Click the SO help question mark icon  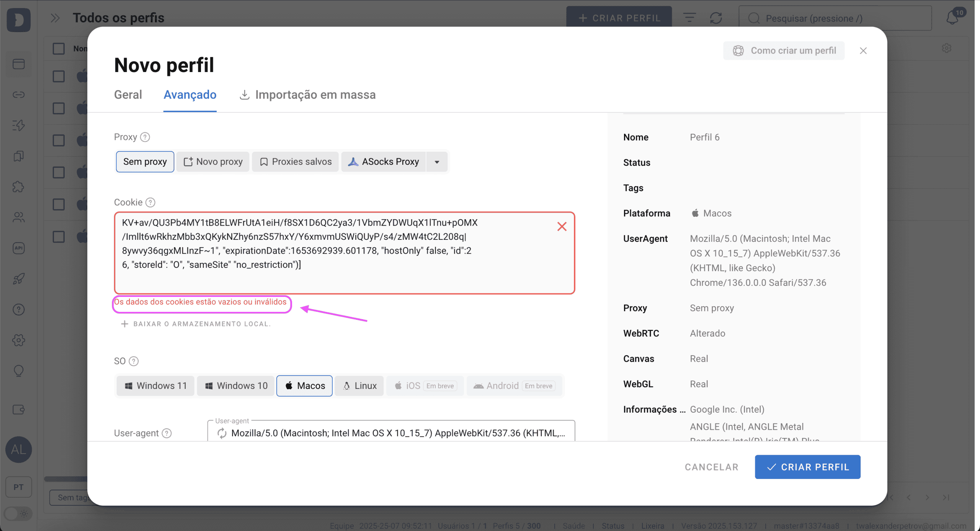(x=134, y=361)
